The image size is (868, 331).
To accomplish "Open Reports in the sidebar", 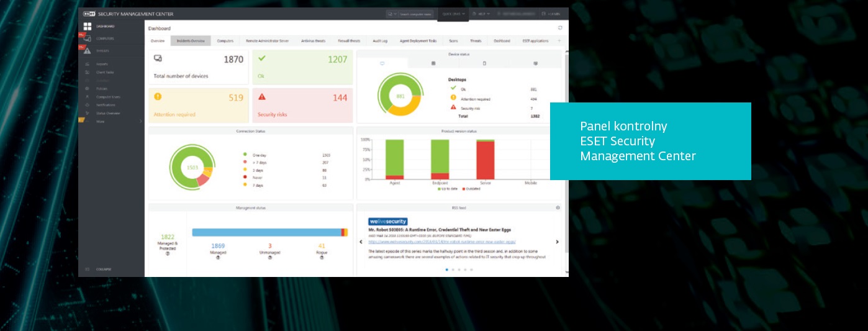I will [102, 65].
